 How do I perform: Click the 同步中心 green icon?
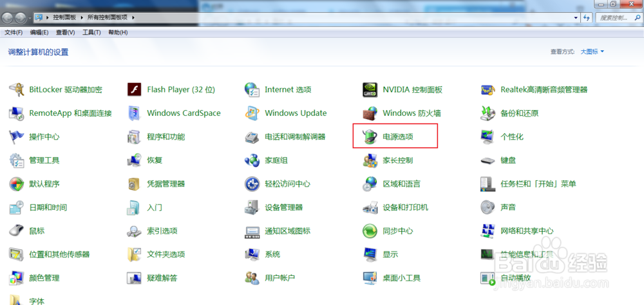tap(370, 231)
